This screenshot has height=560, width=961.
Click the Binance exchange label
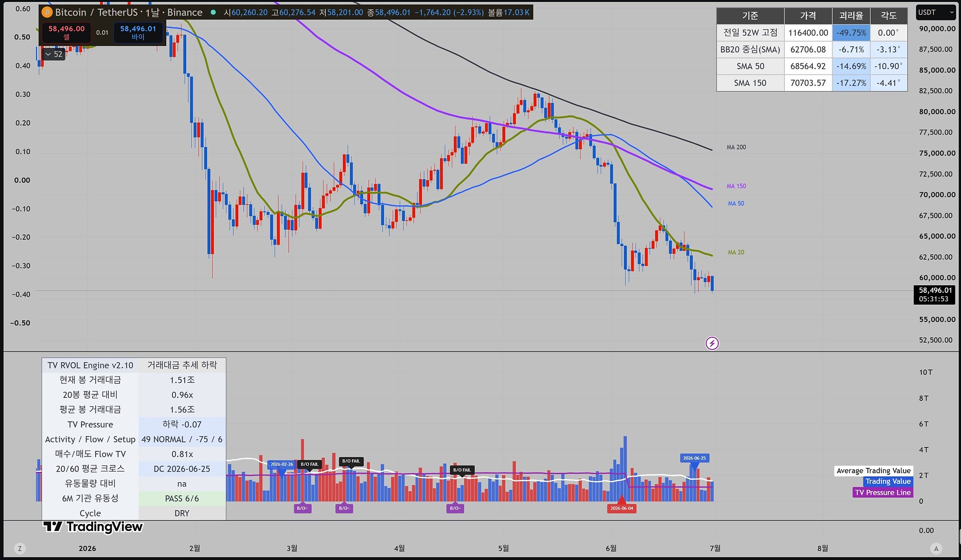pyautogui.click(x=185, y=13)
